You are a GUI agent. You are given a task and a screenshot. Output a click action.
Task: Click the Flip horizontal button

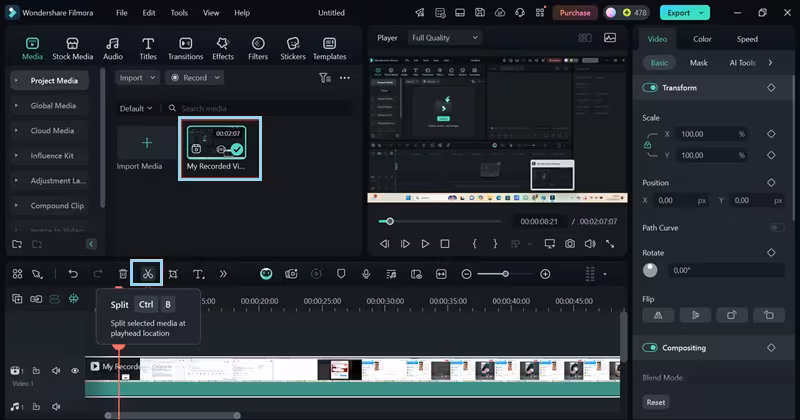click(658, 315)
